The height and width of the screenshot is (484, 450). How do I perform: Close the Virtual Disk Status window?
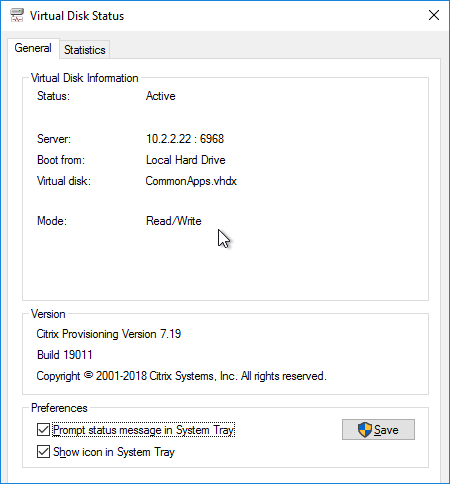click(x=434, y=15)
